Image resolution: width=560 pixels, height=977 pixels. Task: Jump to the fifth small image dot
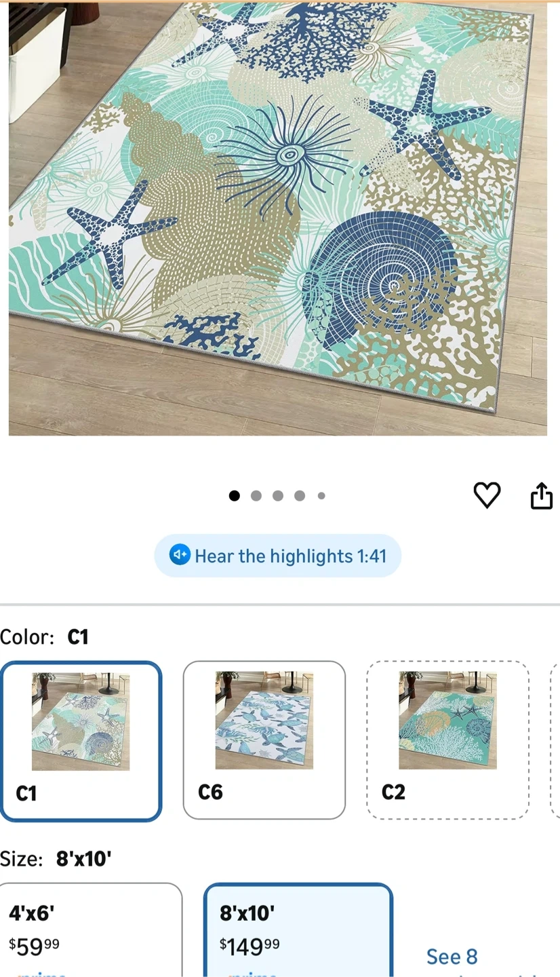tap(321, 496)
